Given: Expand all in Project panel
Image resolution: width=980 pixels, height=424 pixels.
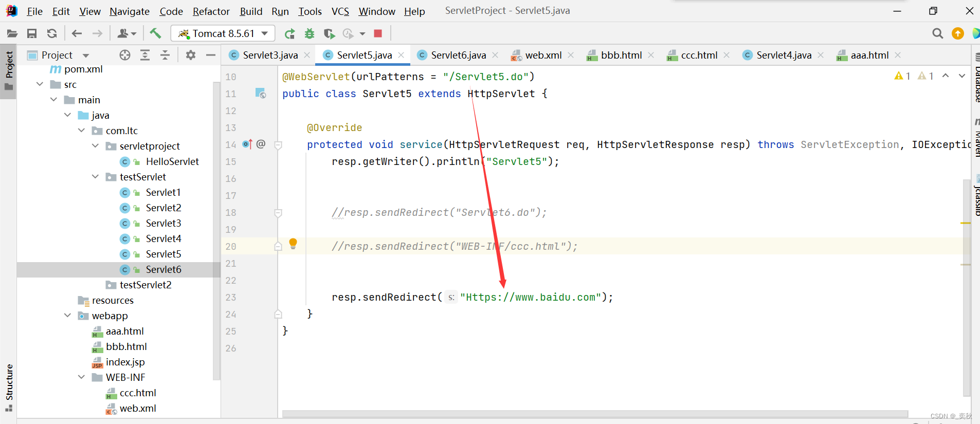Looking at the screenshot, I should [x=145, y=55].
